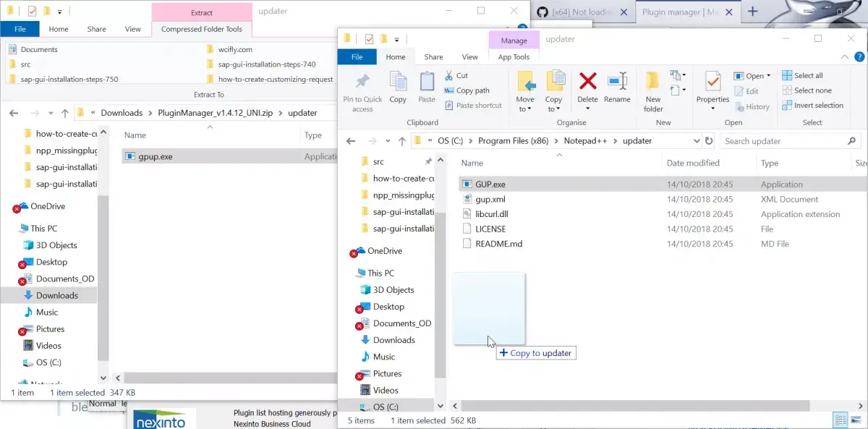Open the Move to dropdown
868x429 pixels.
pos(525,104)
